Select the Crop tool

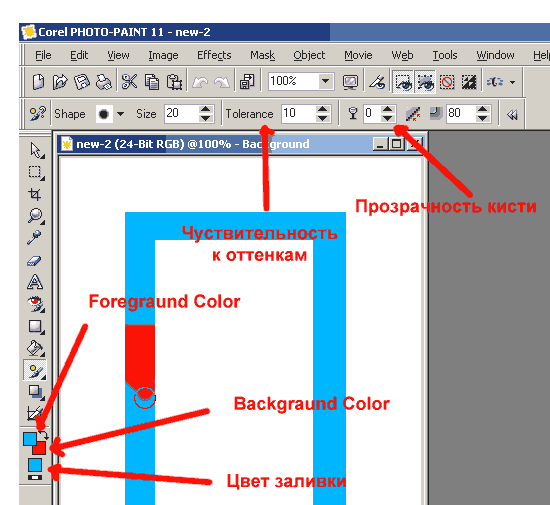click(x=35, y=194)
